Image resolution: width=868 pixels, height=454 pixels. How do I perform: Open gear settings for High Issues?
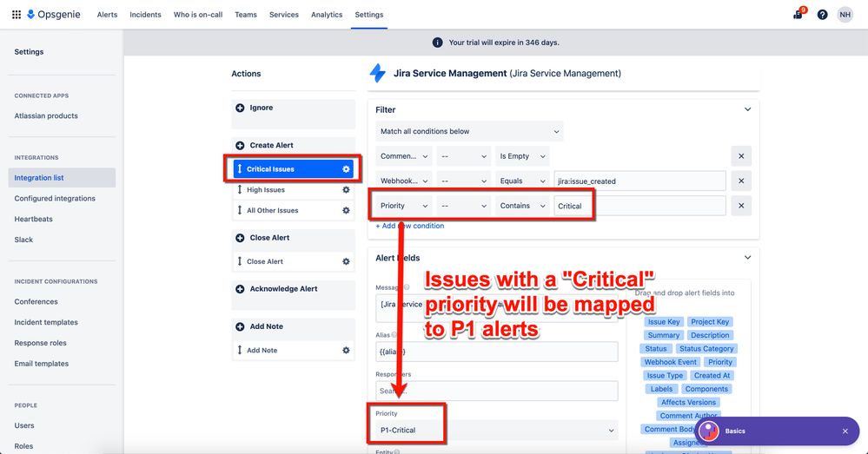(x=346, y=190)
